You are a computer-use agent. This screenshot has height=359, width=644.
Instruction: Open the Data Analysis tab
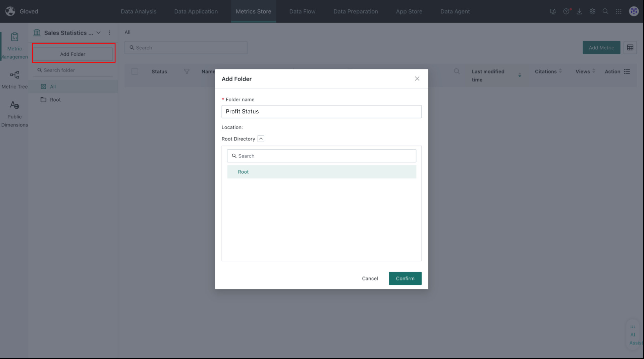click(139, 11)
